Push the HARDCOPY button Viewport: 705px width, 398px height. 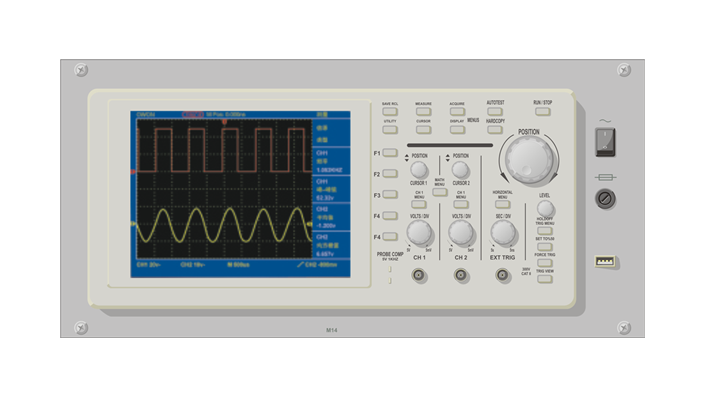[x=495, y=130]
